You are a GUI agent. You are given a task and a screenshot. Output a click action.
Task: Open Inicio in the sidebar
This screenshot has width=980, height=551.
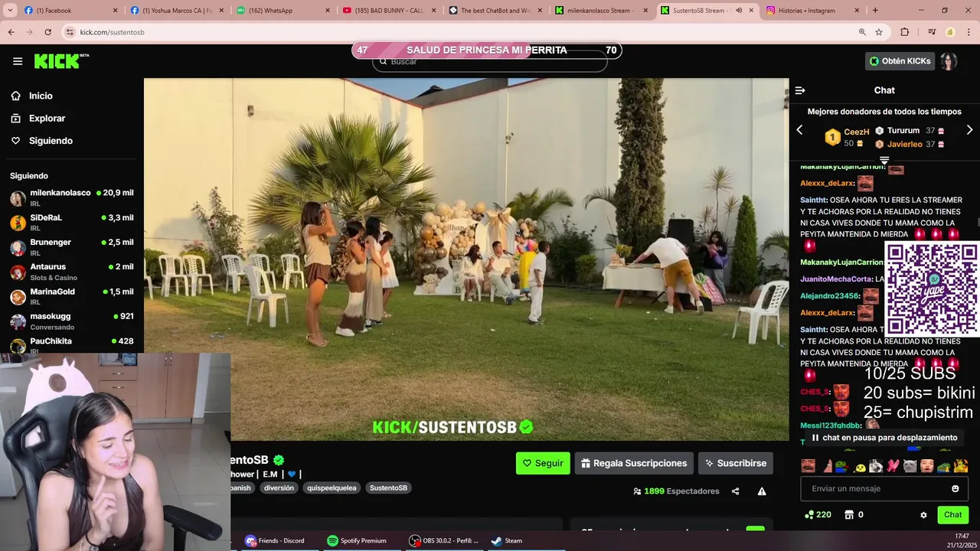pos(41,96)
